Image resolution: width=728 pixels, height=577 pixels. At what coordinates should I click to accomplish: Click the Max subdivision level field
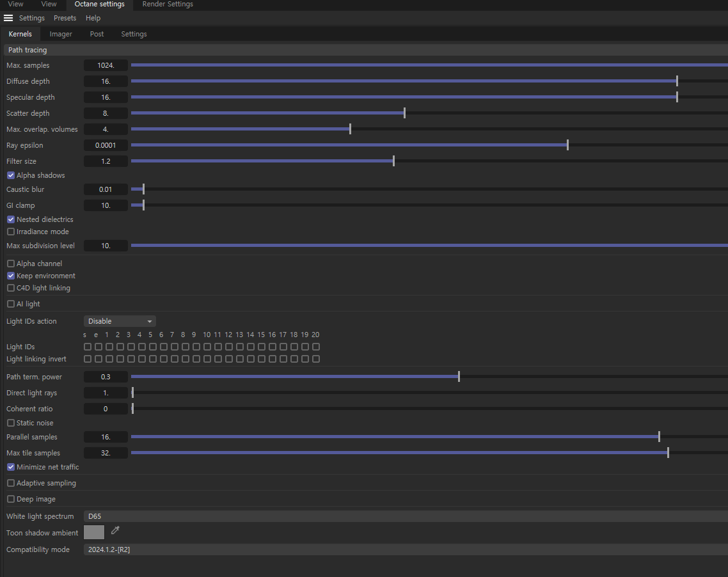[106, 246]
